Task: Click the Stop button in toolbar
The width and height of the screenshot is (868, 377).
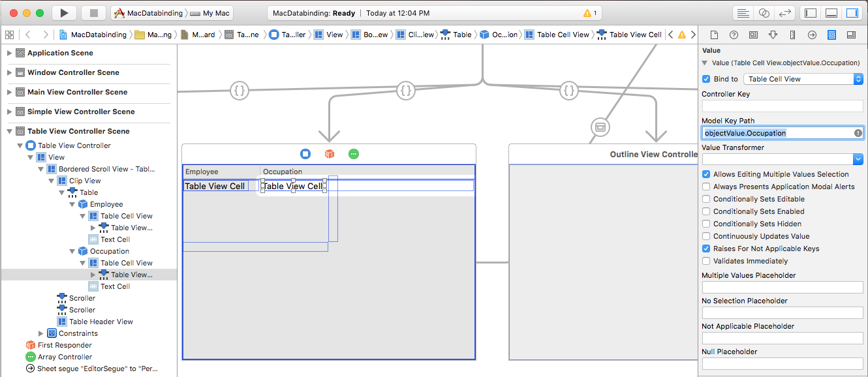Action: click(x=93, y=13)
